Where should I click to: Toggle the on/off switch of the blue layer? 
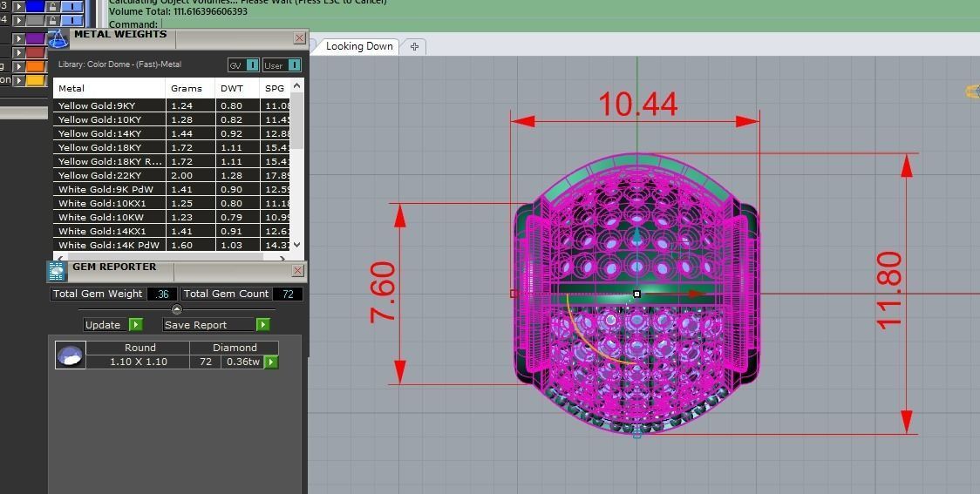(71, 6)
